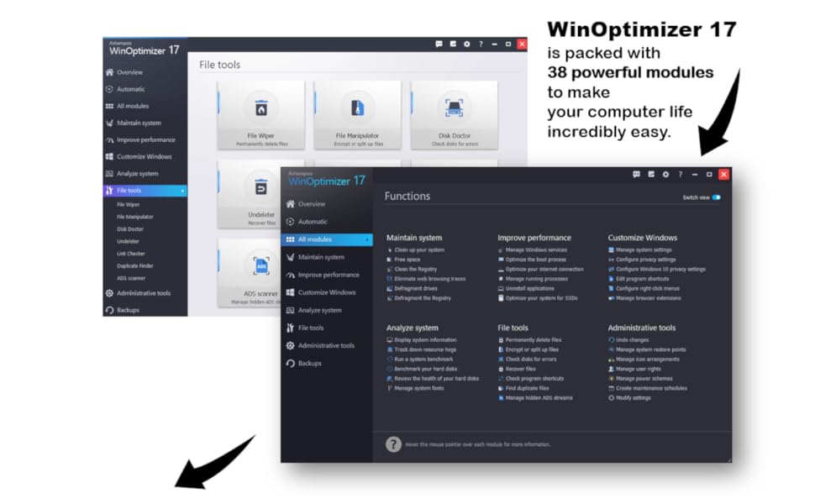The width and height of the screenshot is (815, 504).
Task: Open Administrative tools in the dark front sidebar
Action: click(x=326, y=345)
